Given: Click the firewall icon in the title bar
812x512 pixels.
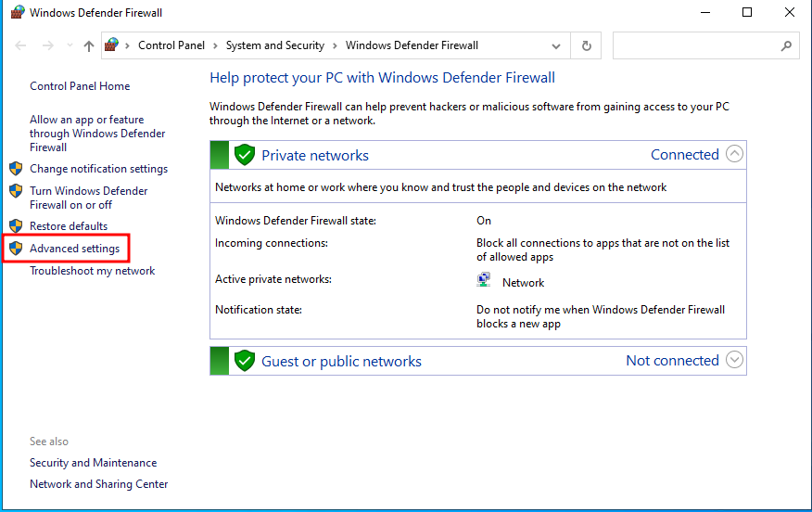Looking at the screenshot, I should click(17, 12).
